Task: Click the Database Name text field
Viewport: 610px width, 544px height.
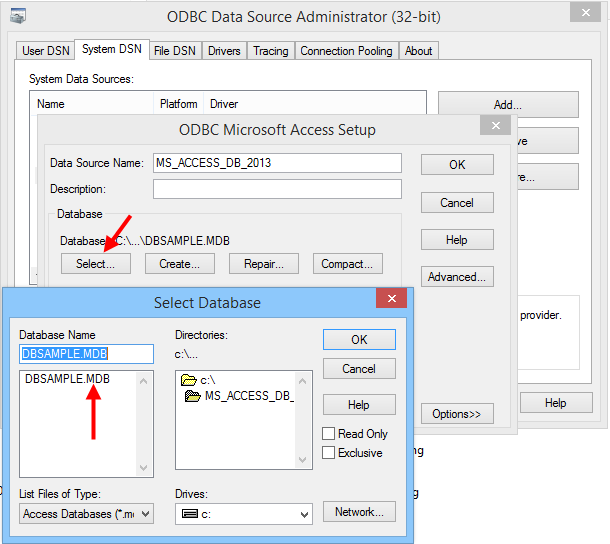Action: [86, 354]
